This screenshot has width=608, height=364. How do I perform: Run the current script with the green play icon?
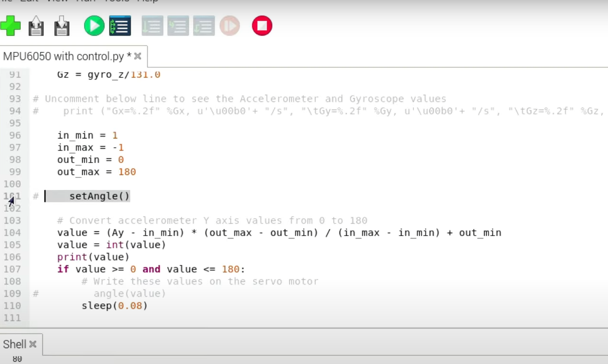[x=94, y=25]
